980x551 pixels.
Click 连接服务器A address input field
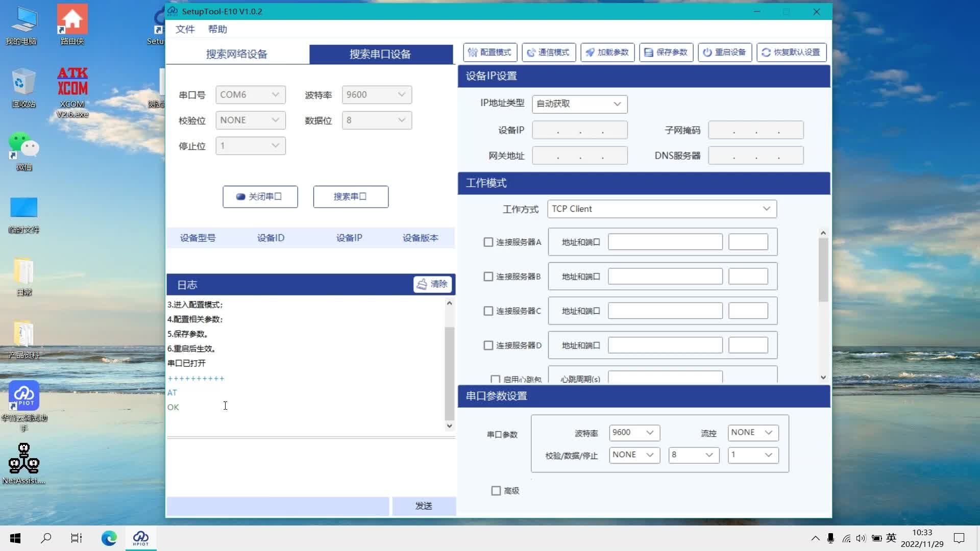(x=665, y=242)
